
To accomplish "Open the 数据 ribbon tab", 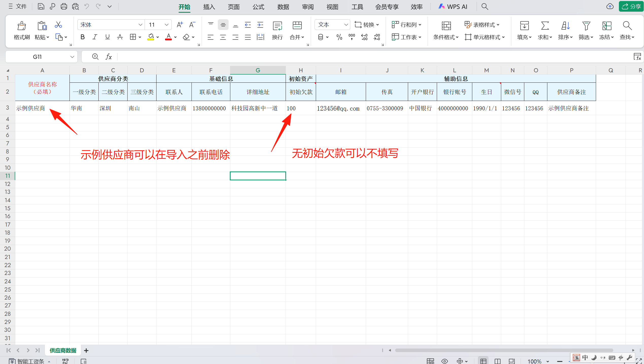I will (x=283, y=7).
